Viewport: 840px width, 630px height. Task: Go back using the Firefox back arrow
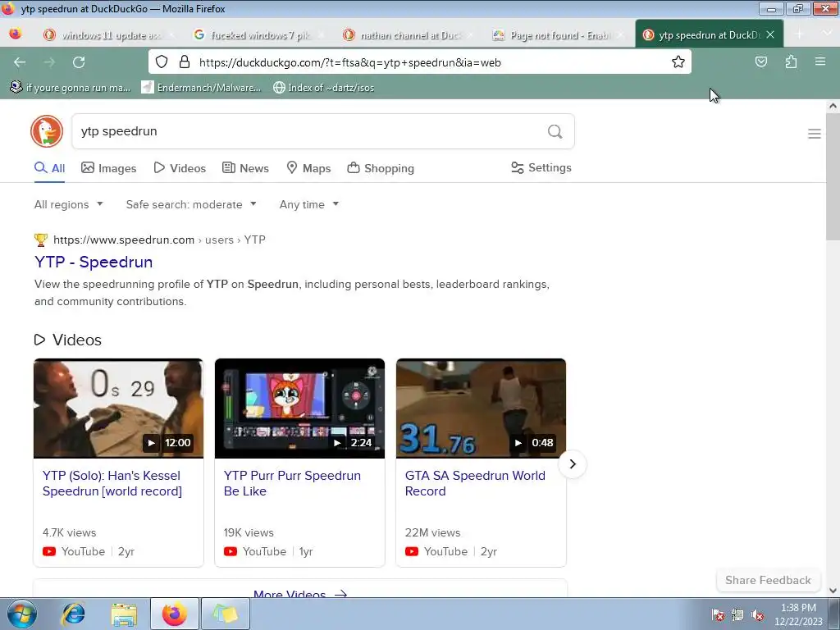(20, 62)
